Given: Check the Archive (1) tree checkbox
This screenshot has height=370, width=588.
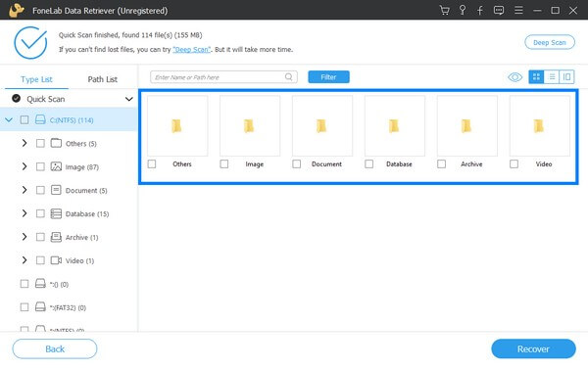Looking at the screenshot, I should coord(40,237).
